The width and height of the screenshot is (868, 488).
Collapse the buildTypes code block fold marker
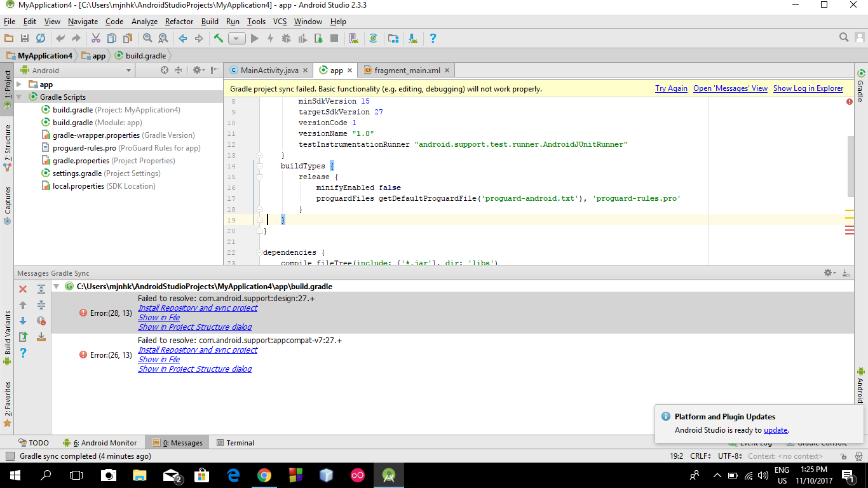259,166
